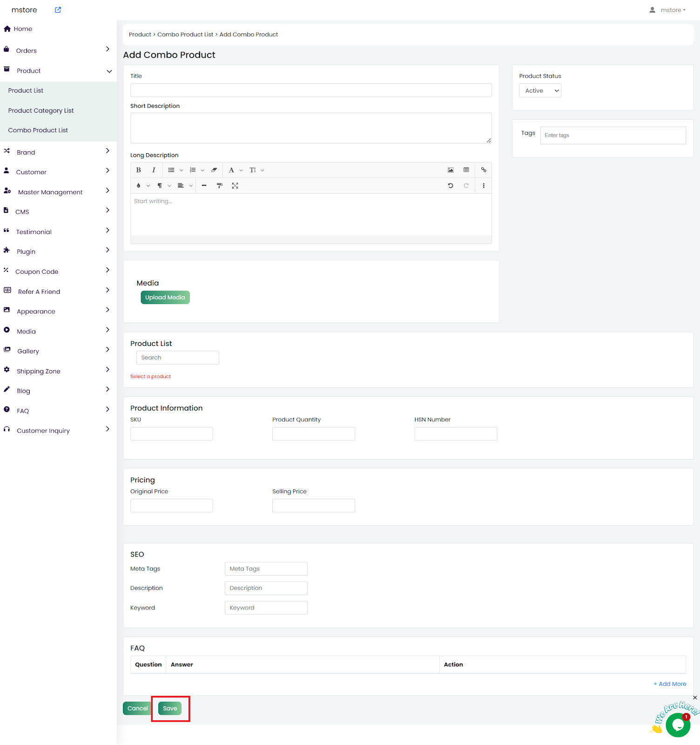Image resolution: width=700 pixels, height=745 pixels.
Task: Click the eraser clear formatting icon
Action: tap(214, 170)
